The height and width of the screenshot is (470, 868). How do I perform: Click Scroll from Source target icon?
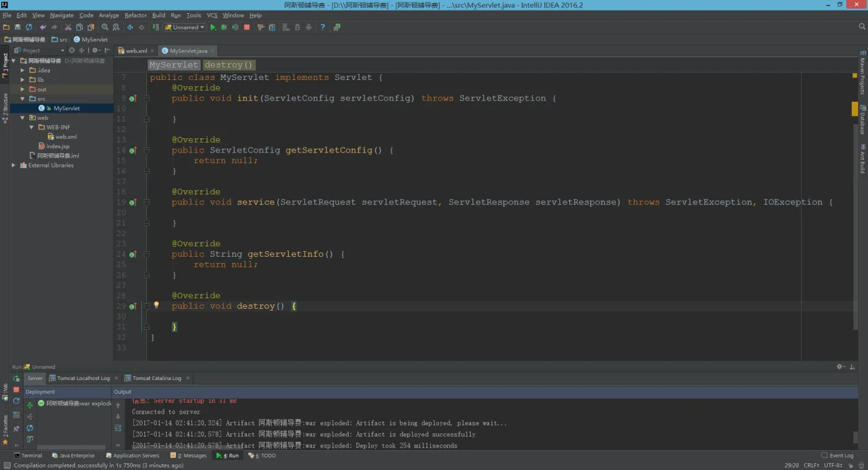(72, 51)
